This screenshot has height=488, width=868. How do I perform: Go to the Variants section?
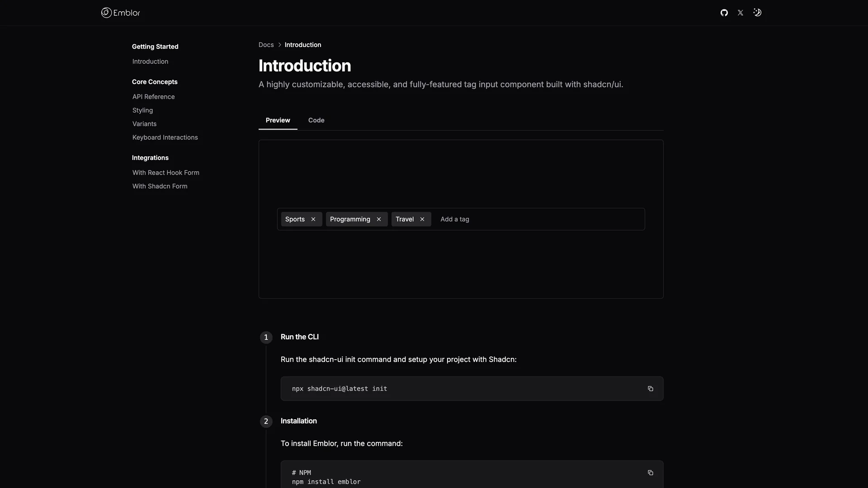144,124
